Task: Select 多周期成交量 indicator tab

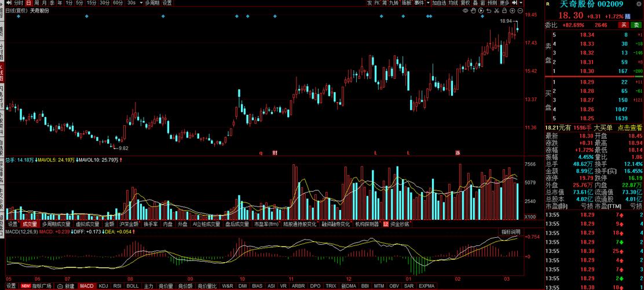Action: point(56,224)
